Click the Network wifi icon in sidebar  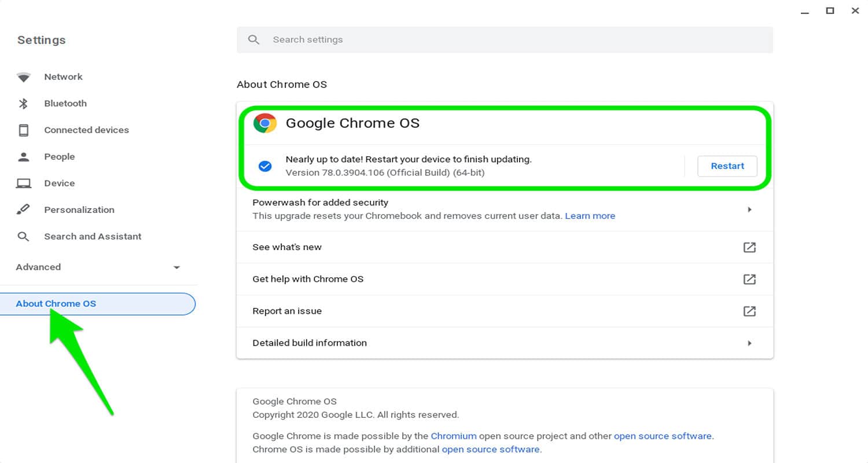coord(24,78)
